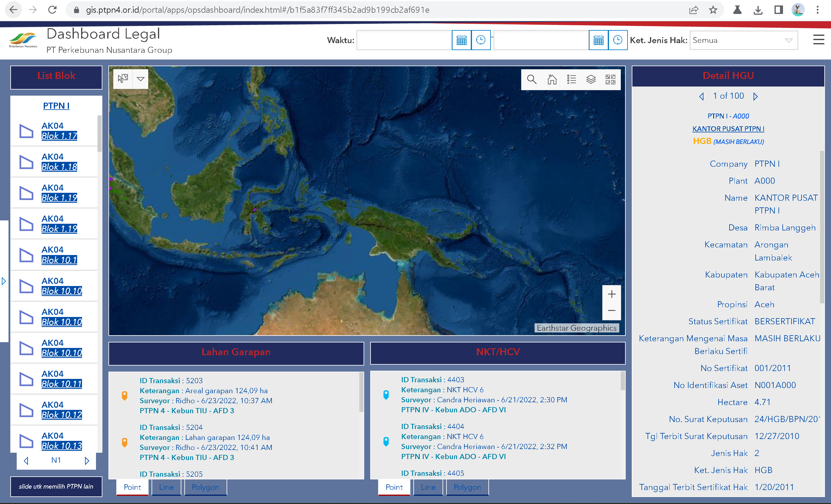Image resolution: width=831 pixels, height=504 pixels.
Task: Click the first Waktu start input field
Action: coord(404,40)
